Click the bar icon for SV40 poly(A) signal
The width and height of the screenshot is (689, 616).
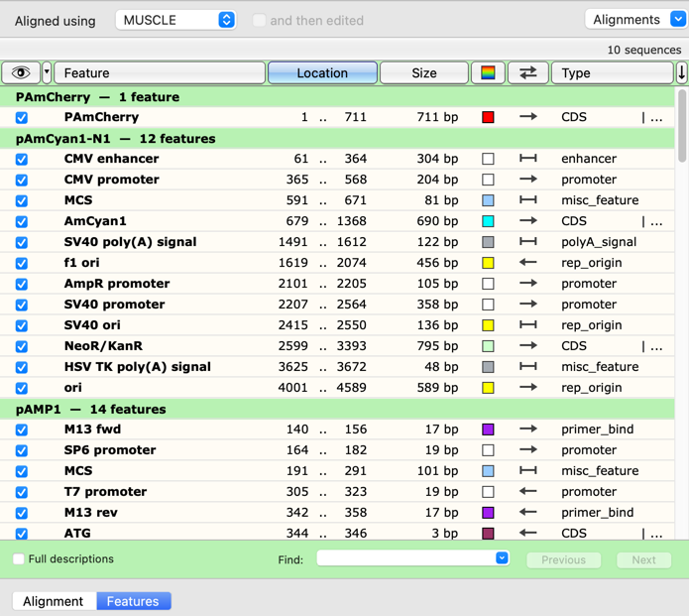tap(527, 242)
